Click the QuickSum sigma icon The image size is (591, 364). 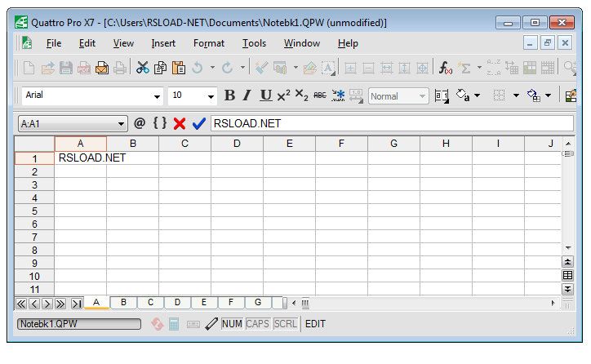click(464, 69)
